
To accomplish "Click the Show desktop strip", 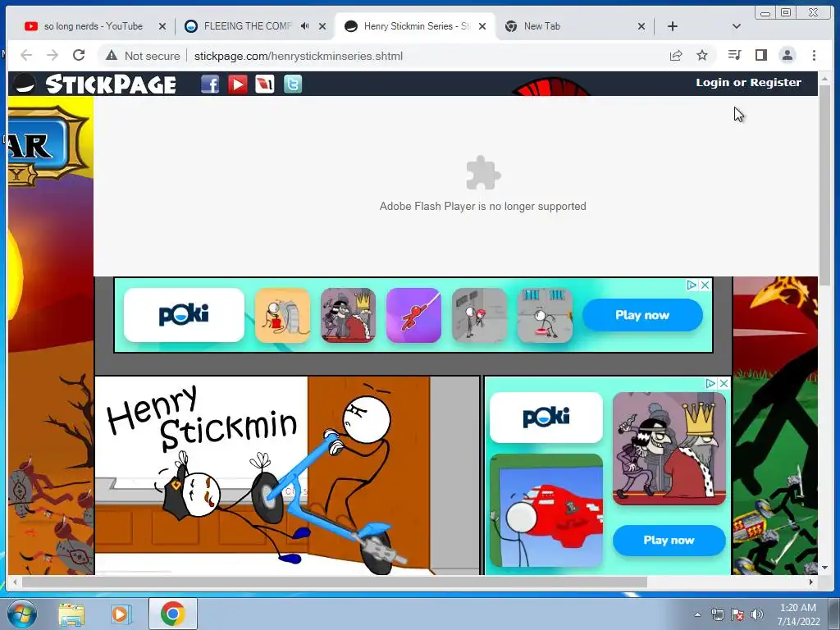I will (x=834, y=614).
